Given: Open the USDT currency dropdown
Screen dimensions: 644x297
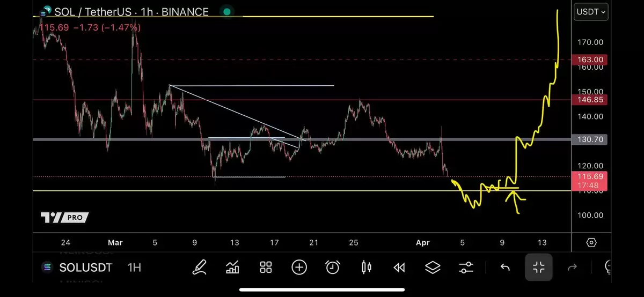Looking at the screenshot, I should (x=591, y=11).
